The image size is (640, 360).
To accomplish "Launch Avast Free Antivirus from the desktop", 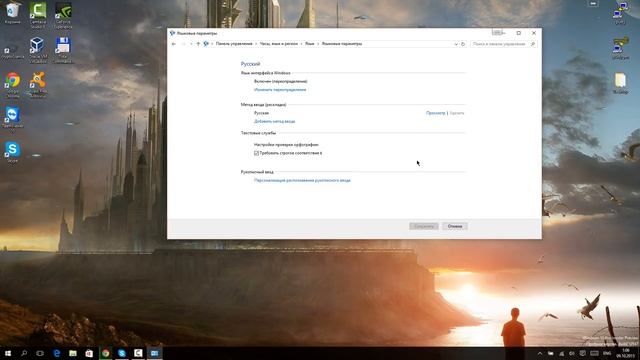I will [38, 84].
